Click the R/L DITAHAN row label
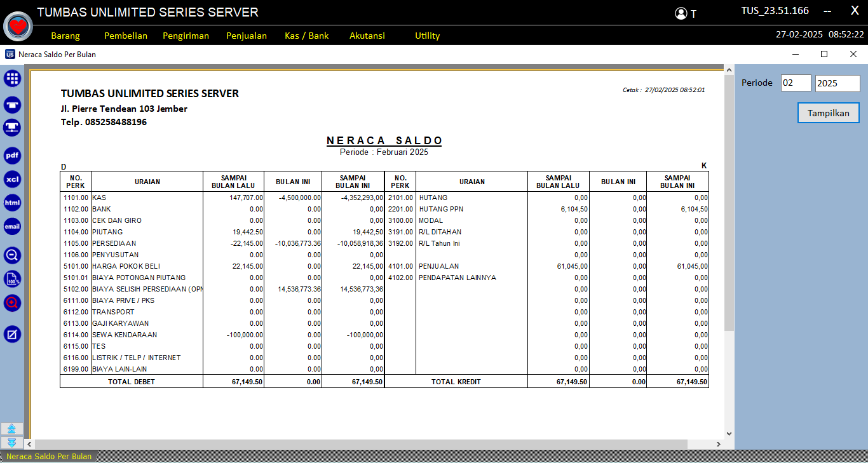This screenshot has width=868, height=463. pos(440,232)
